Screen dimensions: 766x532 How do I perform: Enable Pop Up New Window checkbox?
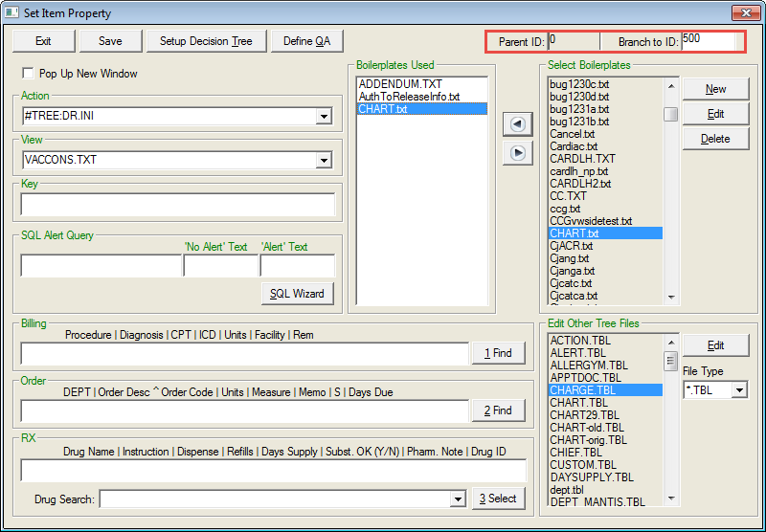(x=28, y=74)
